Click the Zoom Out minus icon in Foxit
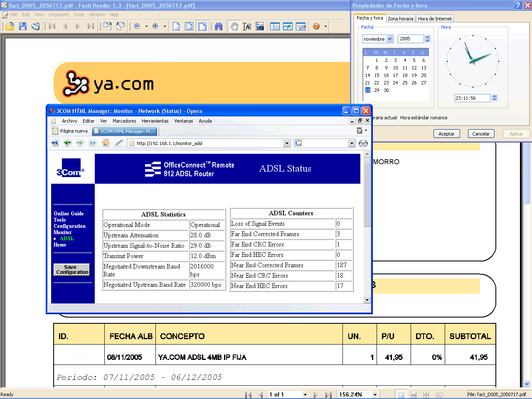The image size is (532, 399). click(x=137, y=26)
